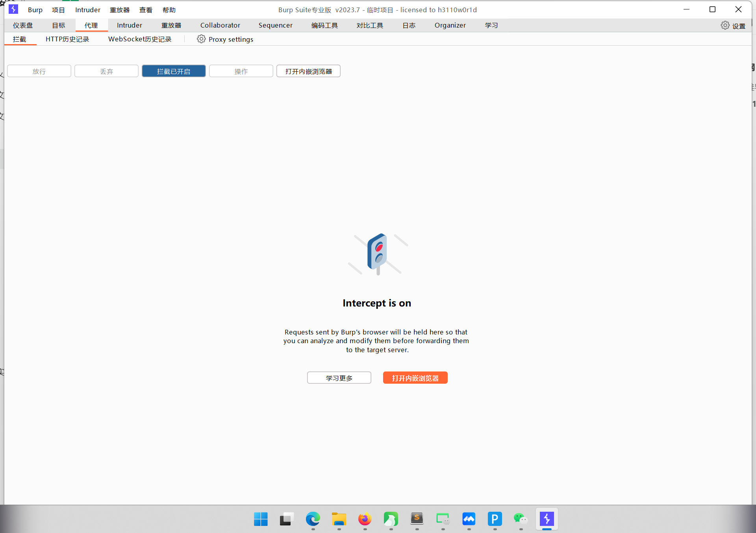The height and width of the screenshot is (533, 756).
Task: Open the 帮助 menu
Action: [169, 10]
